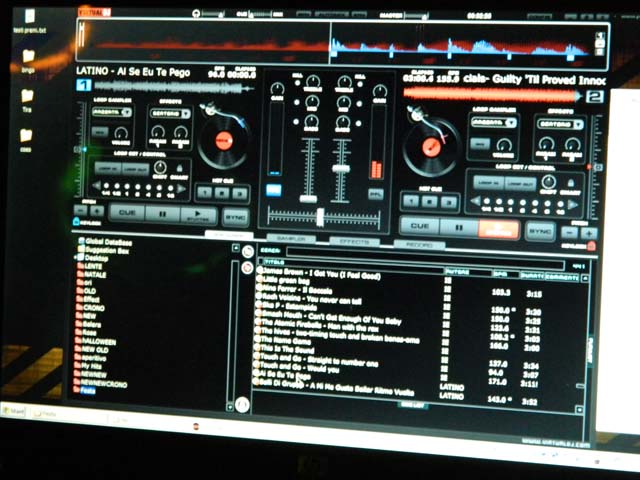Select deck 1 loop length 1 beat
Image resolution: width=640 pixels, height=480 pixels.
(x=127, y=187)
